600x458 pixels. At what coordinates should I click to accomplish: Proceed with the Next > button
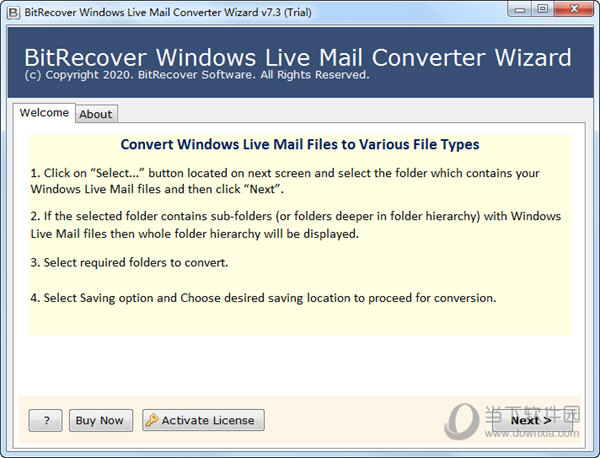(x=532, y=420)
